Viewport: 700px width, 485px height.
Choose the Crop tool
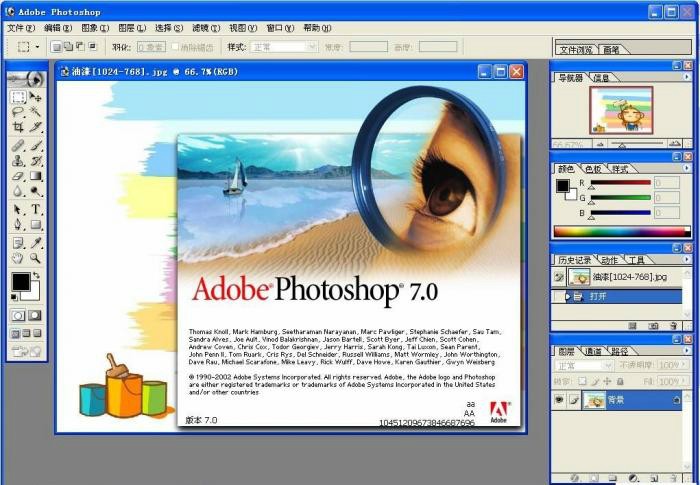tap(18, 128)
